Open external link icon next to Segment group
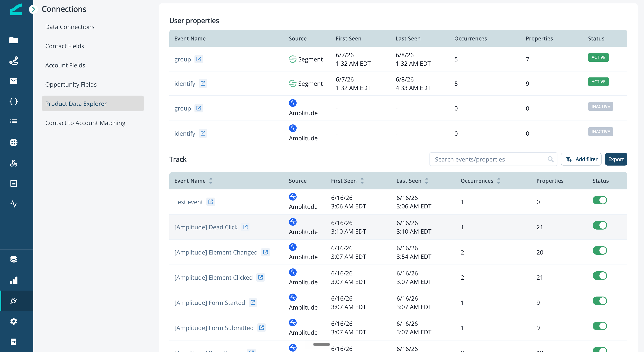Image resolution: width=644 pixels, height=352 pixels. point(199,59)
